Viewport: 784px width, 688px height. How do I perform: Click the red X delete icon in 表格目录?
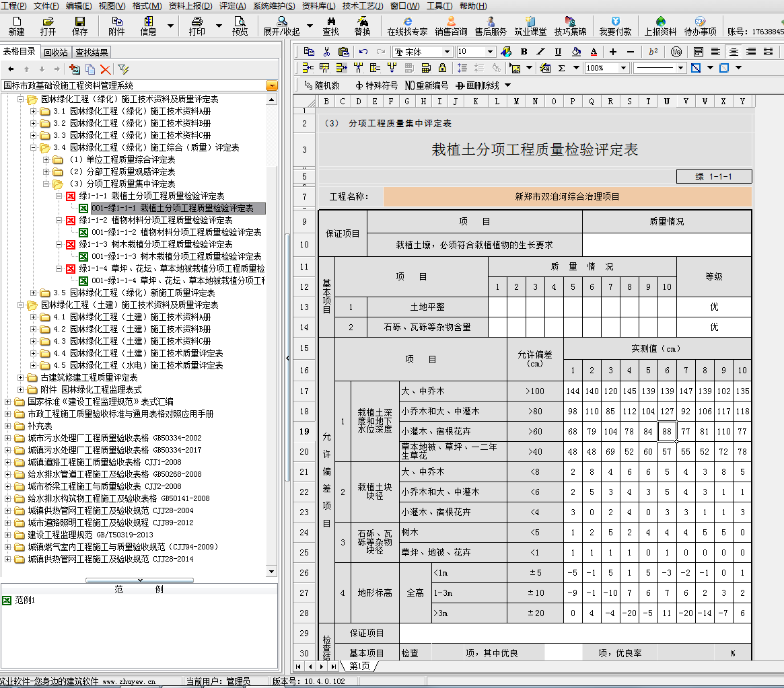click(x=105, y=69)
